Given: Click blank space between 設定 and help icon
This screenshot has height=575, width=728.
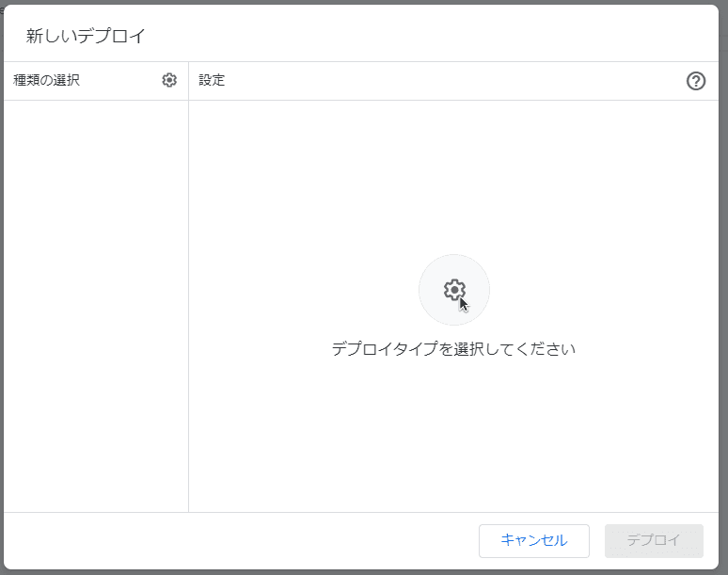Looking at the screenshot, I should (451, 81).
